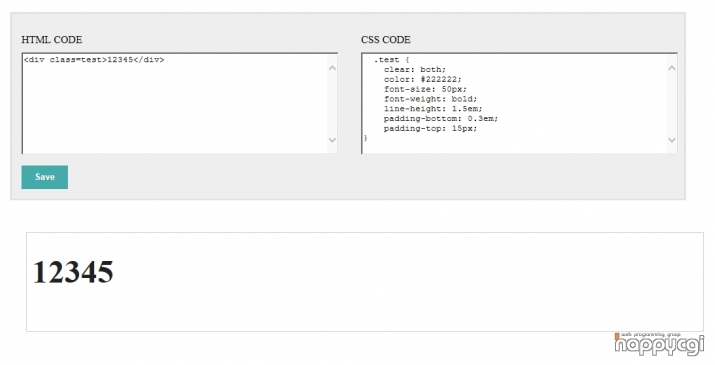The height and width of the screenshot is (365, 715).
Task: Place cursor on the color: #222222 line
Action: tap(422, 79)
